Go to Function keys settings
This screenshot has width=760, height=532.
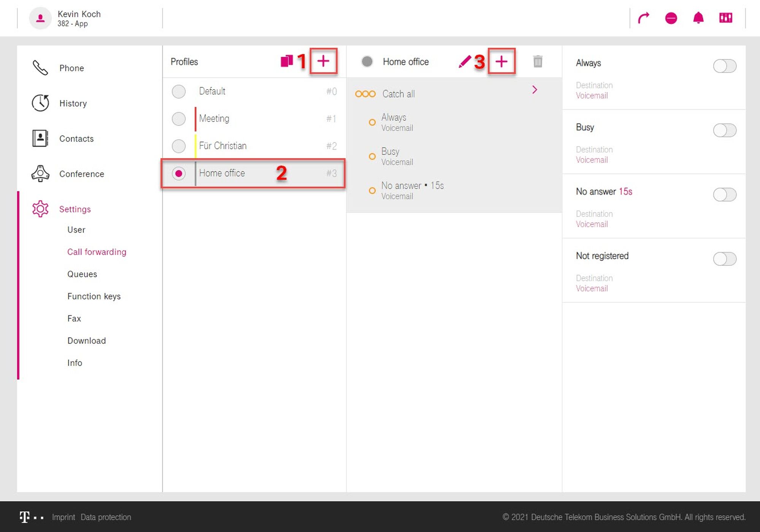tap(94, 296)
